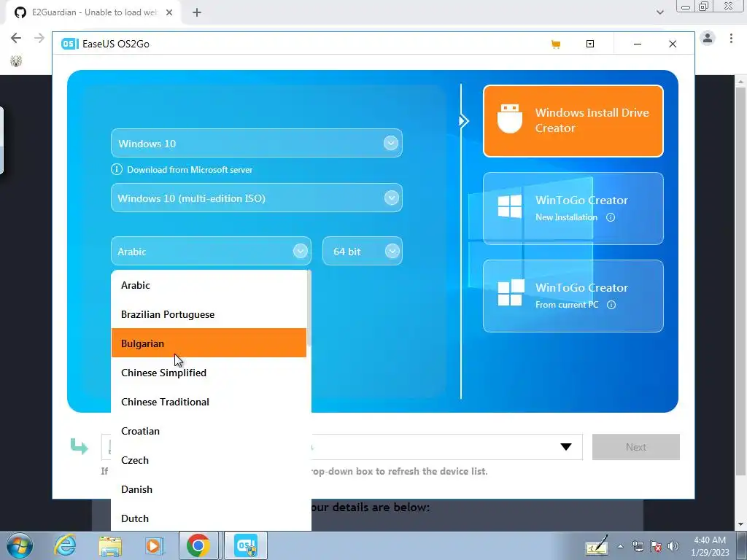This screenshot has height=560, width=747.
Task: Click the USB drive icon on Windows Install Drive Creator
Action: coord(510,119)
